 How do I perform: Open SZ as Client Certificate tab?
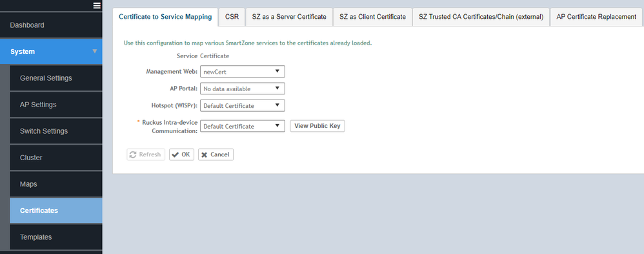(372, 17)
